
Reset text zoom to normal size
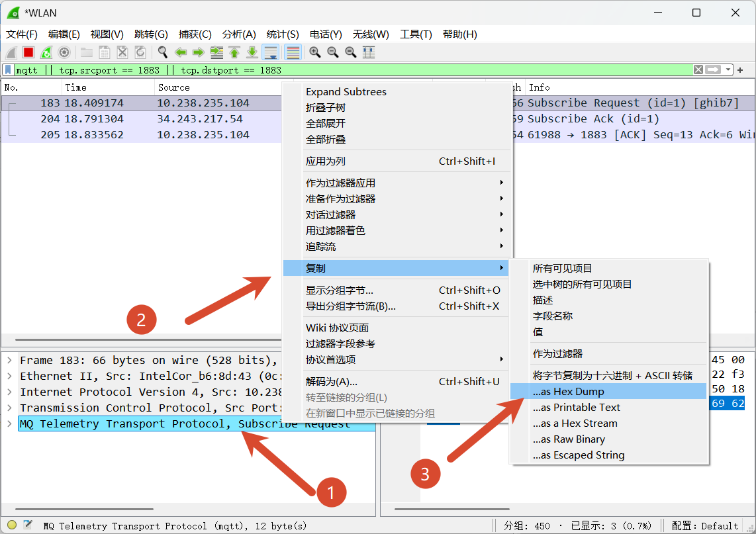tap(351, 52)
